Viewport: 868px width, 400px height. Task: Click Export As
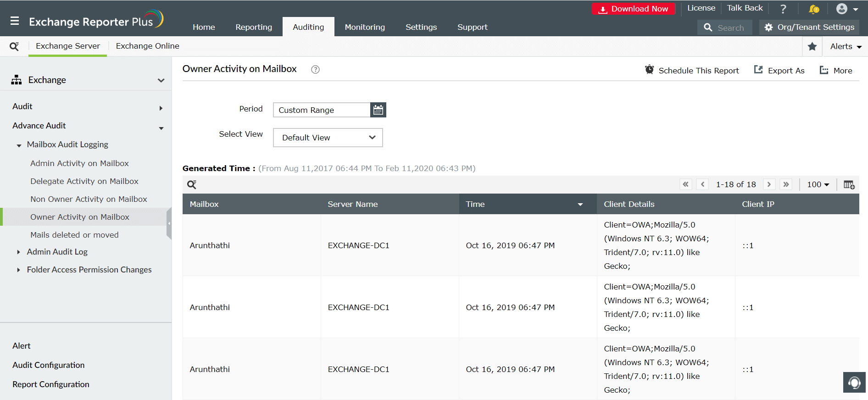coord(779,70)
